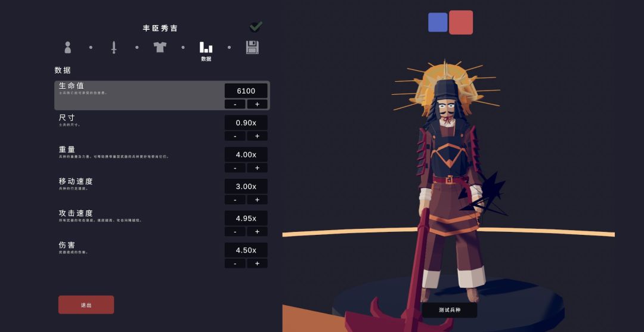
Task: Open the unit body tab icon
Action: click(x=68, y=47)
